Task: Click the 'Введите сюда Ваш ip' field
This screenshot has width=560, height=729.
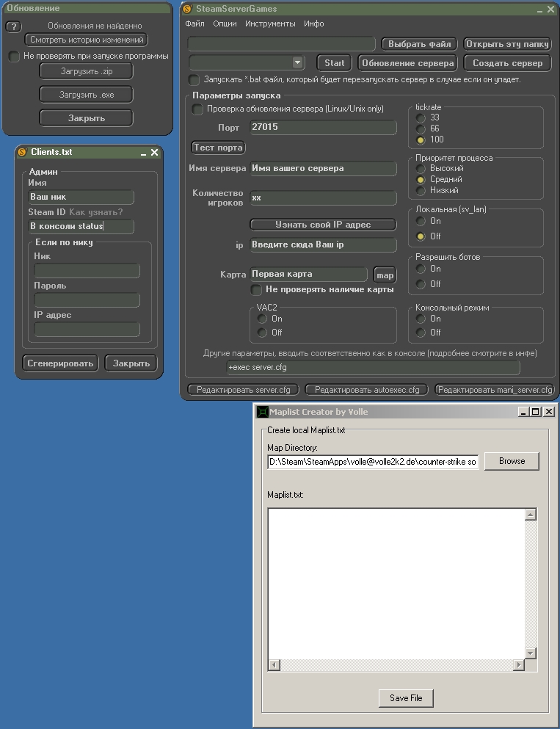Action: 324,245
